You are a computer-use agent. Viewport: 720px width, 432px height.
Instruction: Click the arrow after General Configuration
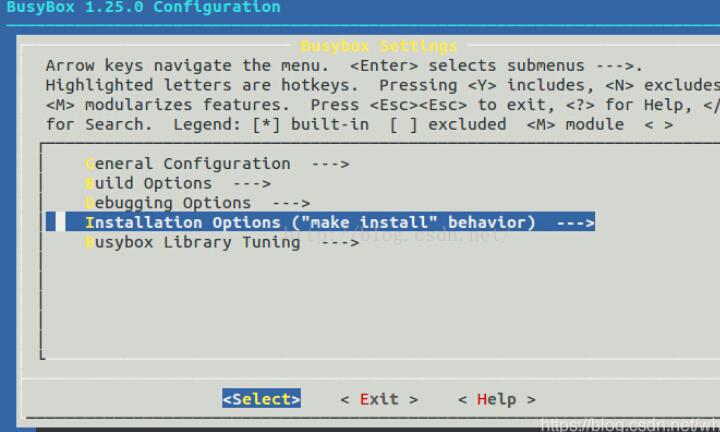coord(330,164)
